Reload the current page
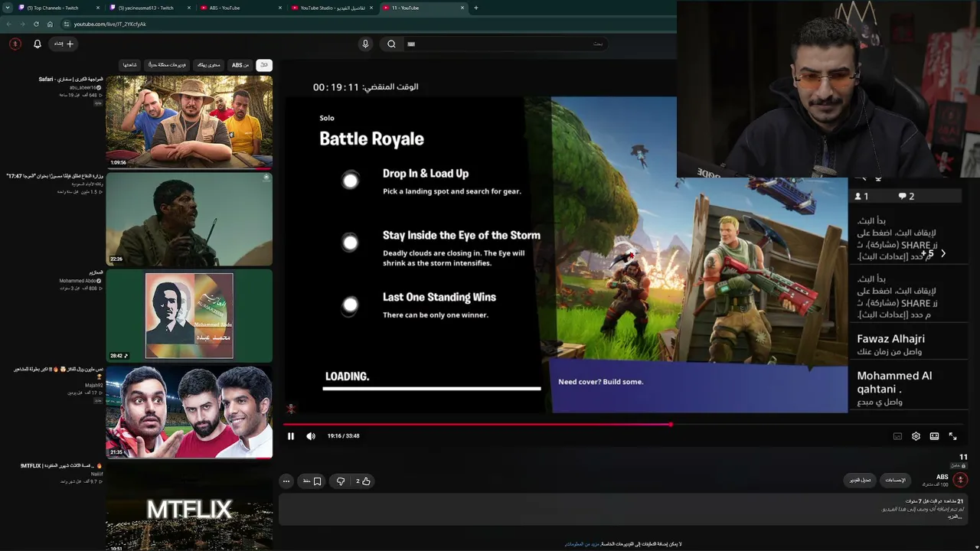This screenshot has height=551, width=980. tap(36, 24)
